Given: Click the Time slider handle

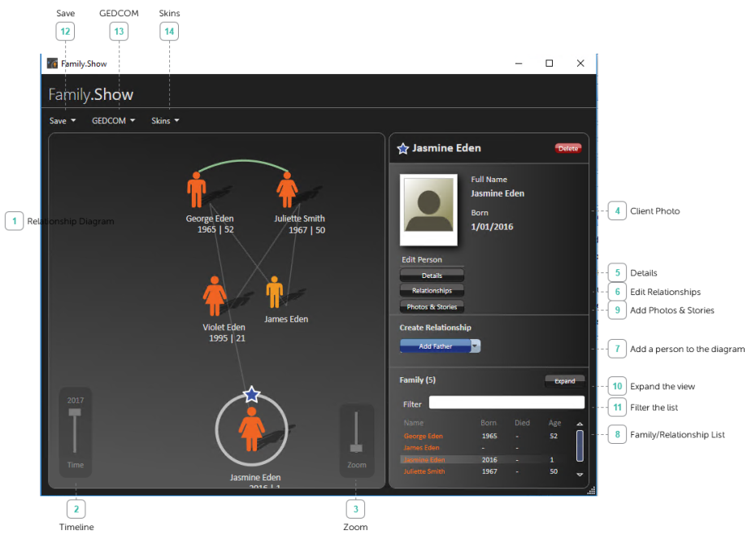Looking at the screenshot, I should coord(75,412).
